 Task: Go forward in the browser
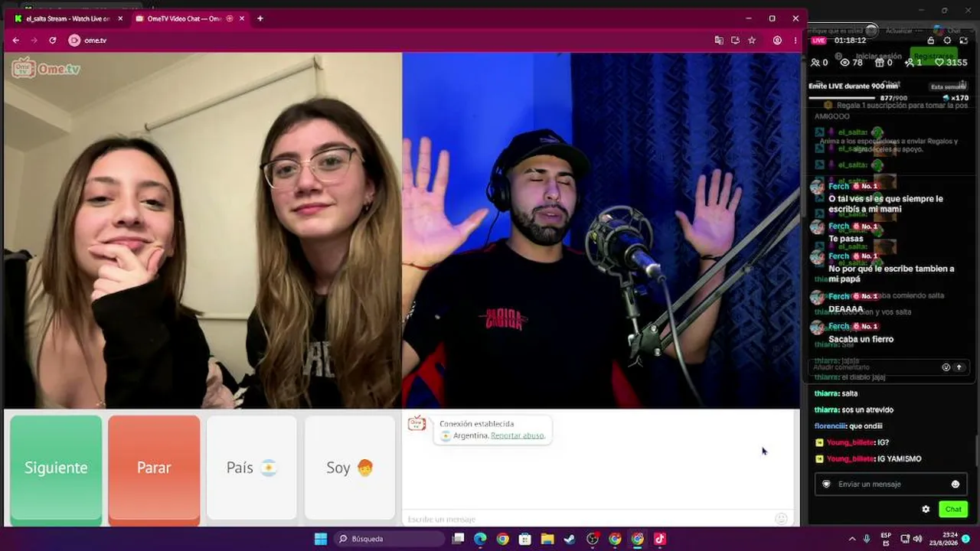tap(34, 41)
